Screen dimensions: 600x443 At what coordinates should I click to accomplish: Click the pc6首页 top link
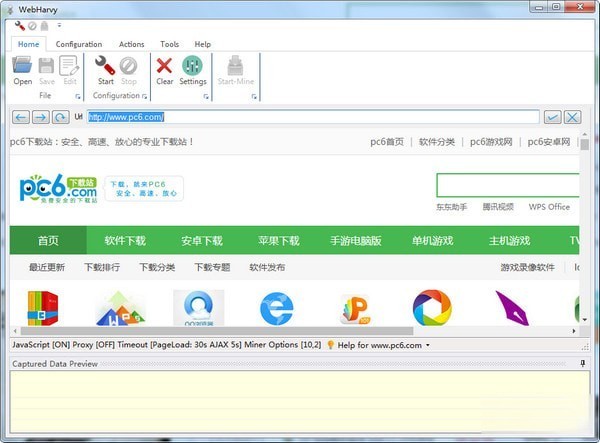pyautogui.click(x=387, y=142)
